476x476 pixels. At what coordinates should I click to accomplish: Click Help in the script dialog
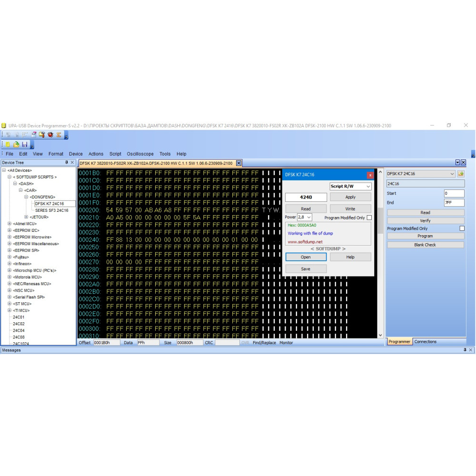click(350, 257)
